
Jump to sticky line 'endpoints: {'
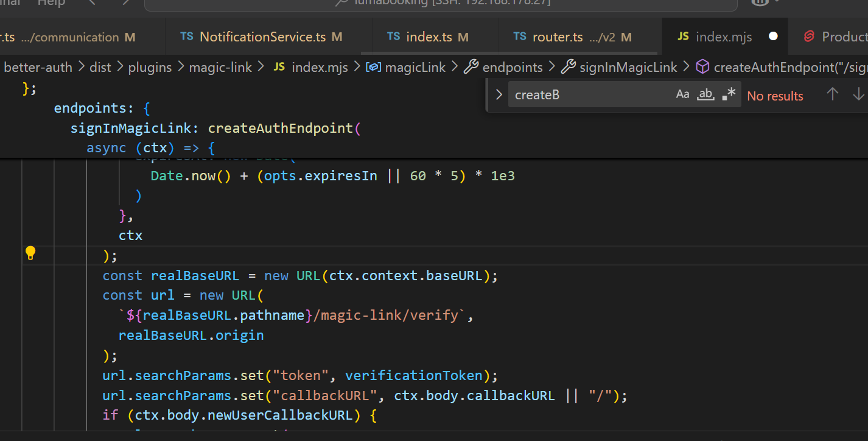102,108
